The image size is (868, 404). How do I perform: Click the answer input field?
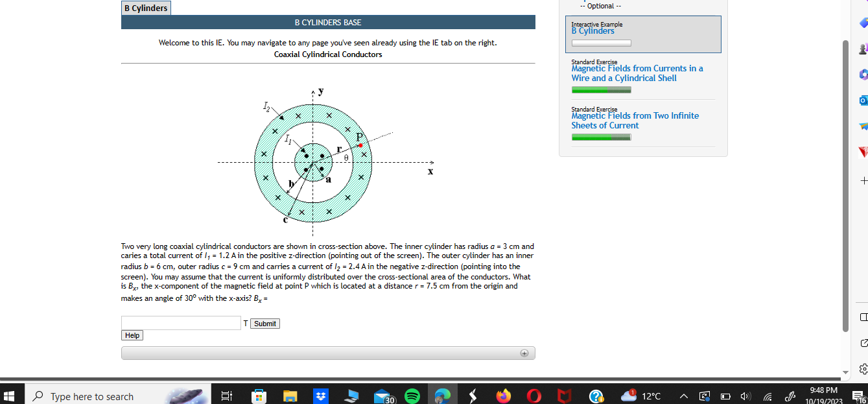tap(180, 322)
